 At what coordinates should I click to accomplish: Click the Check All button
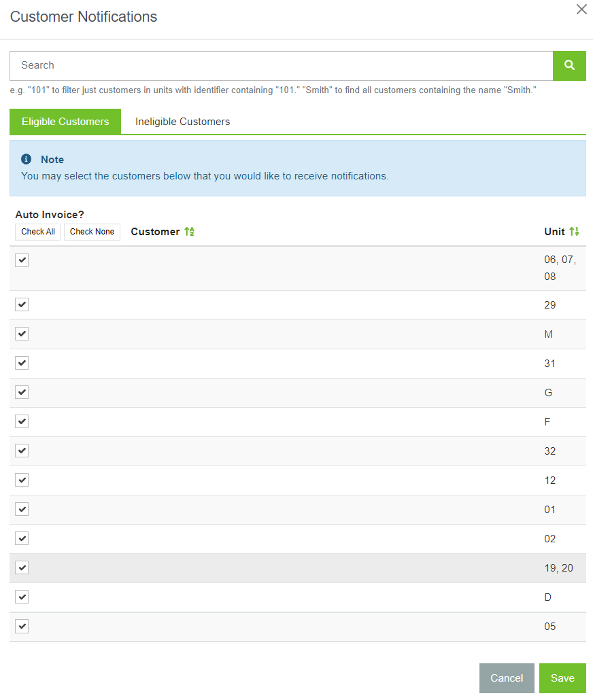pyautogui.click(x=37, y=232)
